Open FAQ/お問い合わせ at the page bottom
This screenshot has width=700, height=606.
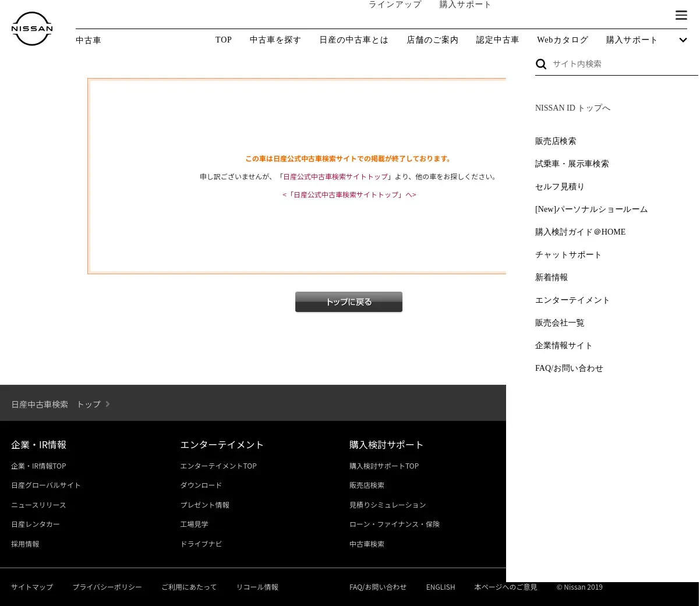click(x=378, y=587)
